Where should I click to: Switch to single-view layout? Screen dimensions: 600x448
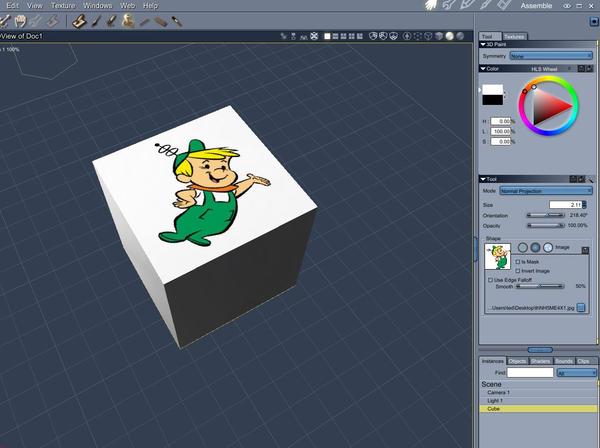pos(327,36)
